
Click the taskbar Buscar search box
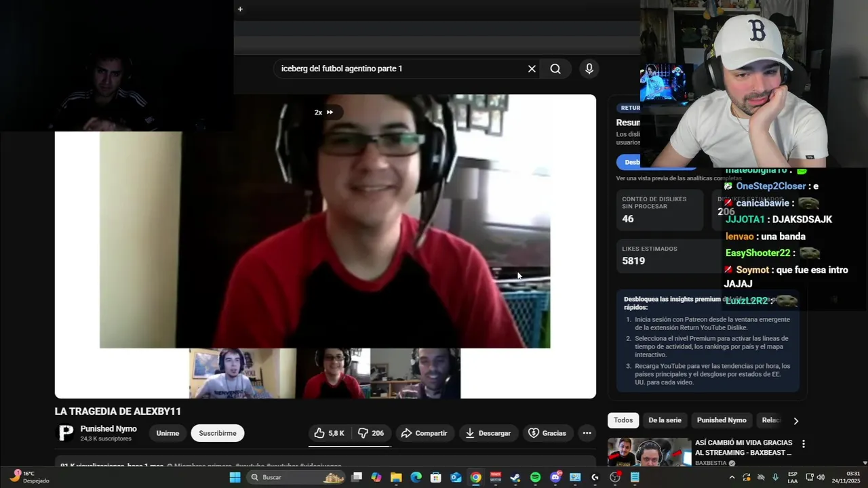tap(296, 477)
